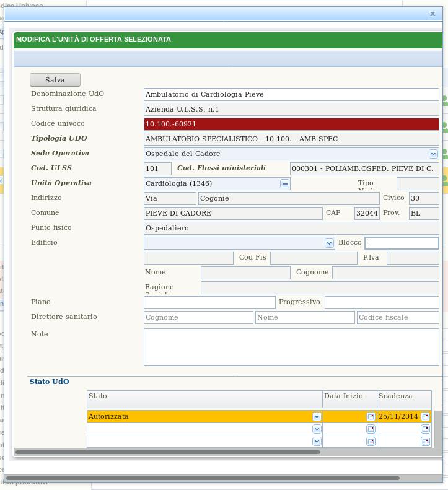This screenshot has height=490, width=448.
Task: Focus the Direttore sanitario Cognome field
Action: [198, 318]
